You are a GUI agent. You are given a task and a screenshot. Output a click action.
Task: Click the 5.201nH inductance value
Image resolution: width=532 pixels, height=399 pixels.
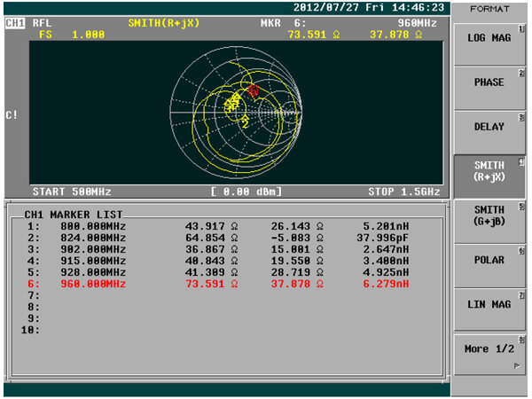pyautogui.click(x=386, y=226)
